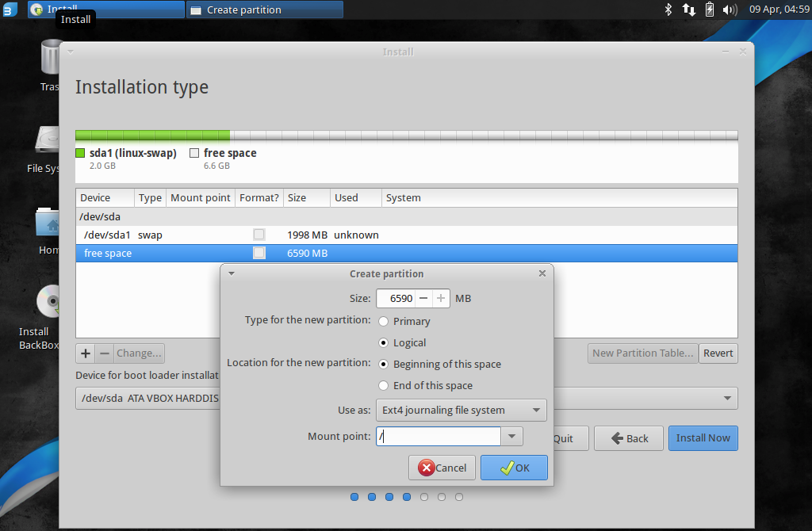
Task: Sort by the Used column header
Action: tap(356, 197)
